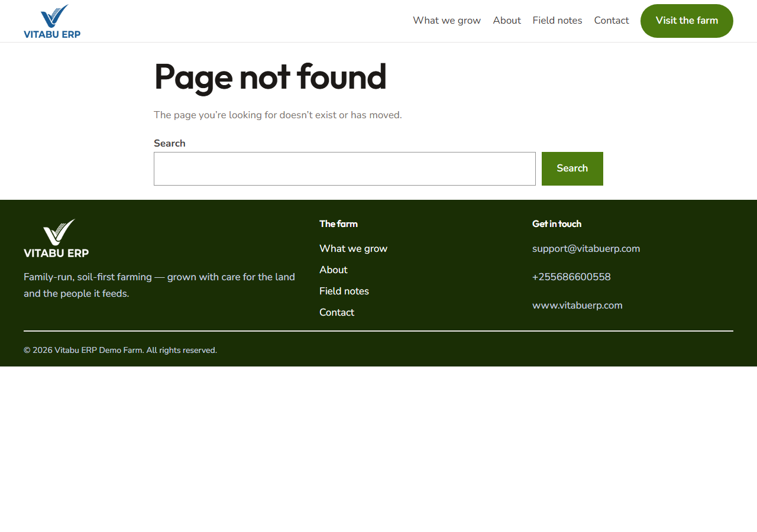Image resolution: width=757 pixels, height=532 pixels.
Task: Click the Vitabu ERP logo in header
Action: pos(52,21)
